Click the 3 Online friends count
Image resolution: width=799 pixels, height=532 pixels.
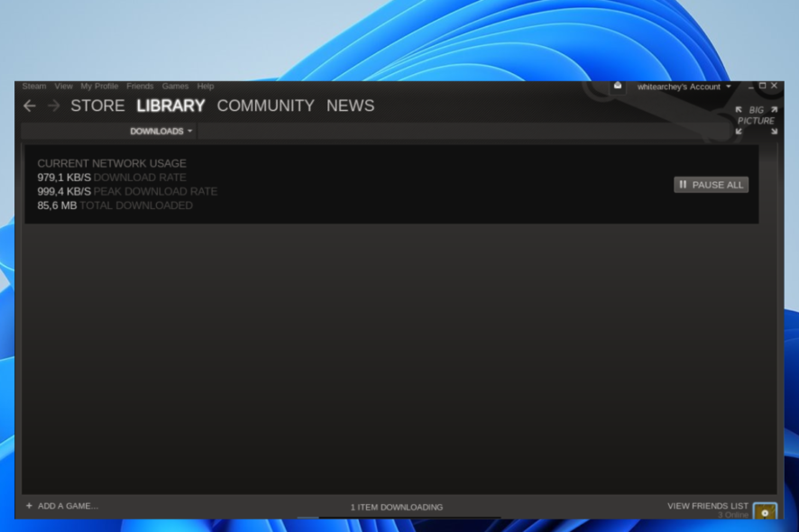pos(733,515)
